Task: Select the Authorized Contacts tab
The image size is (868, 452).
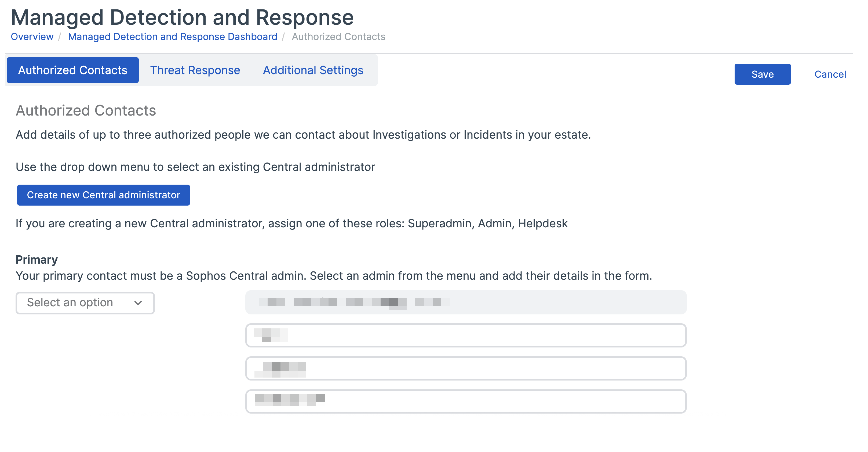Action: coord(72,70)
